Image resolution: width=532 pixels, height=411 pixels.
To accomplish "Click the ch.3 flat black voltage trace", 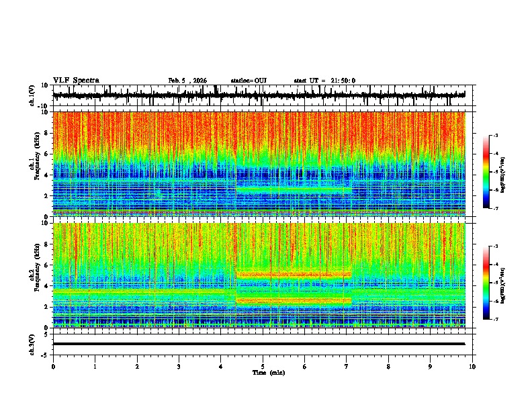I will [x=259, y=344].
